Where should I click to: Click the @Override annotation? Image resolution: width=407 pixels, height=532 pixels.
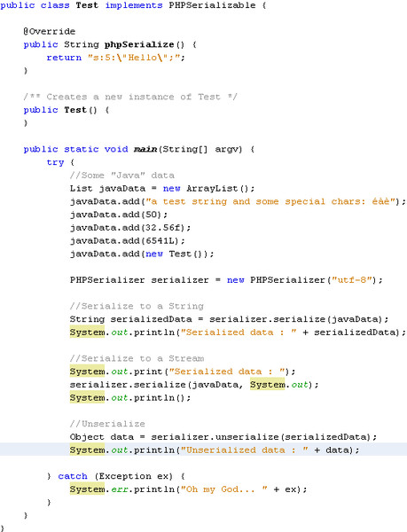click(49, 31)
